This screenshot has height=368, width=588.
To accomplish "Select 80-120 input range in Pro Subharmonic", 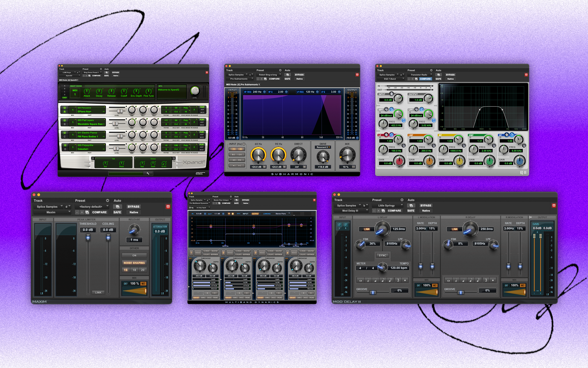I will coord(237,155).
